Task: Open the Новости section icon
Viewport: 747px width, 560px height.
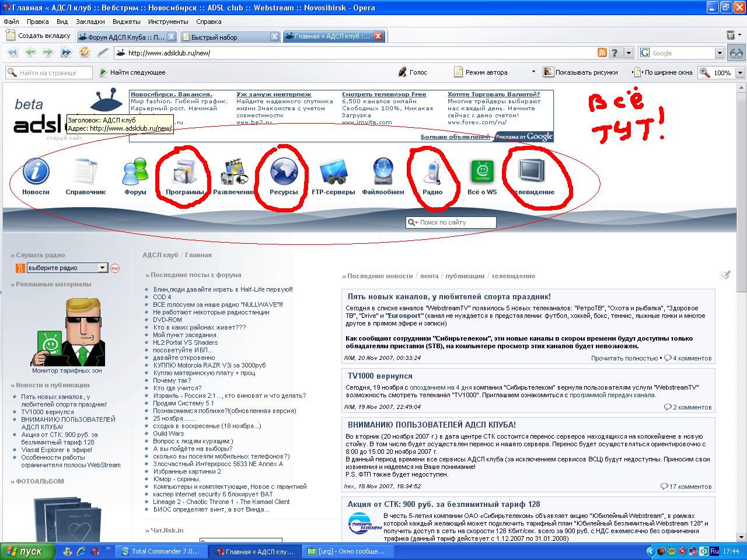Action: tap(36, 173)
